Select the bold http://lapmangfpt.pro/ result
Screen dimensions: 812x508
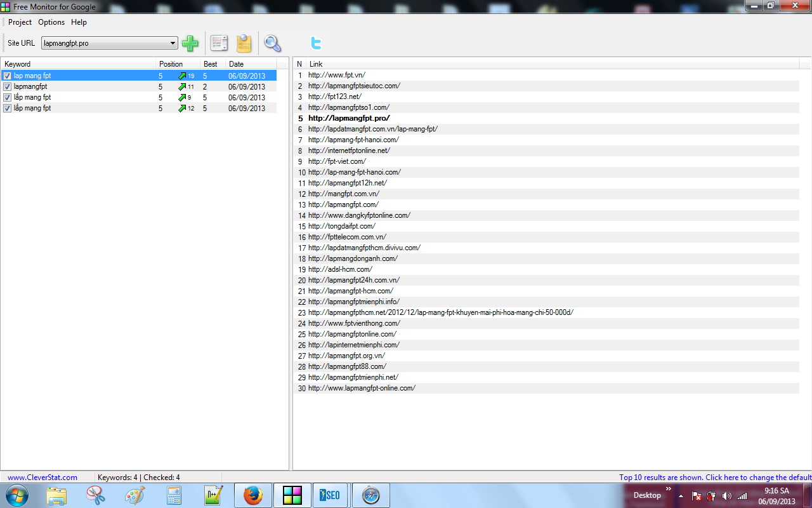click(349, 118)
